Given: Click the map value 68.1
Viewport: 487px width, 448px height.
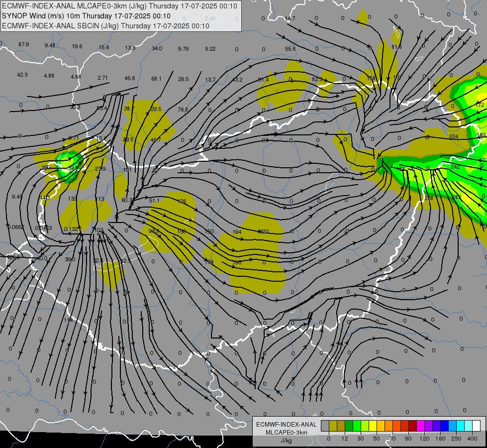Looking at the screenshot, I should pyautogui.click(x=156, y=79).
